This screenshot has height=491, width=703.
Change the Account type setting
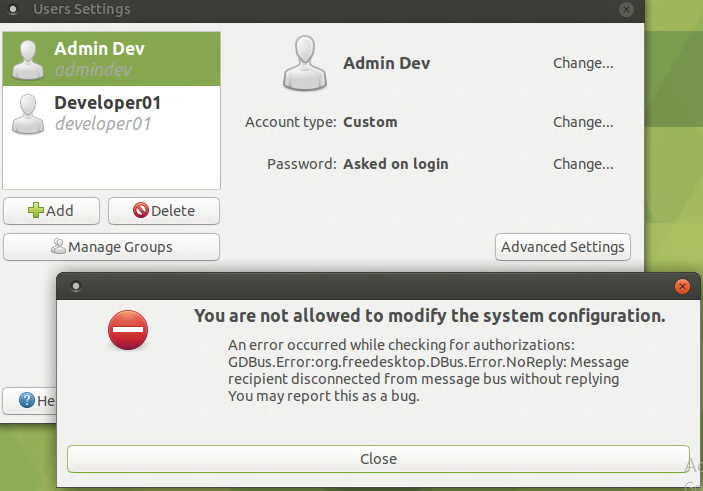coord(583,122)
